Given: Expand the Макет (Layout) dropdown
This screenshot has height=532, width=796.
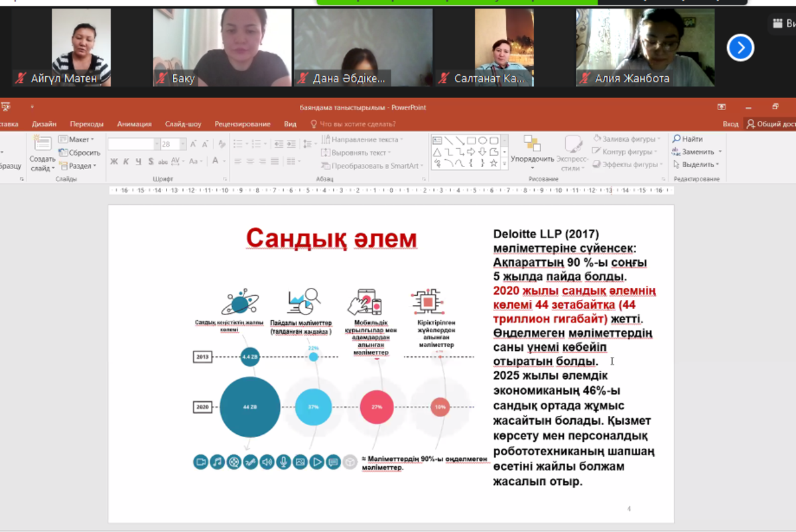Looking at the screenshot, I should (x=92, y=139).
